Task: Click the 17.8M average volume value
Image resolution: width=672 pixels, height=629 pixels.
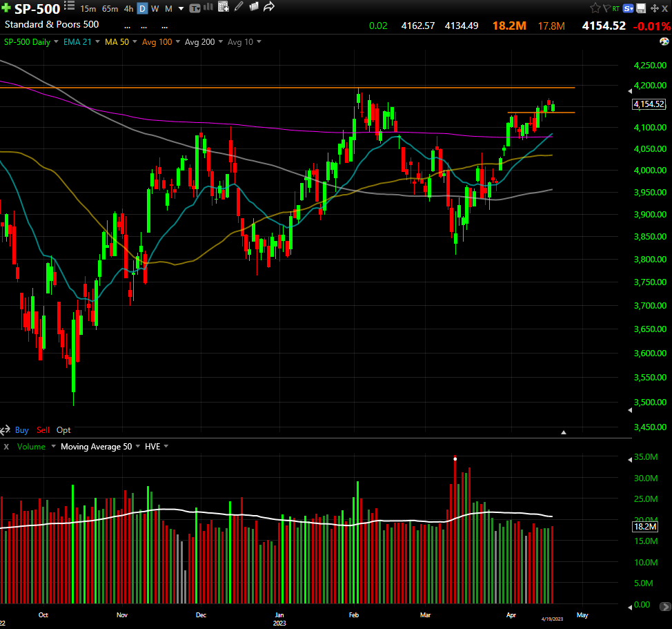Action: 551,26
